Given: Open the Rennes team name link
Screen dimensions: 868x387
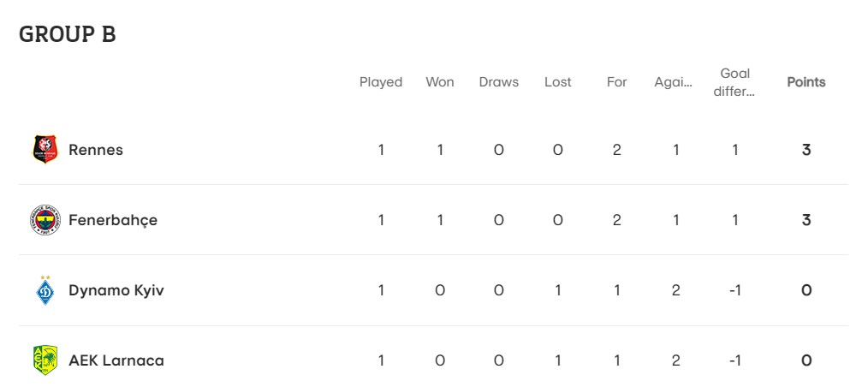Looking at the screenshot, I should pyautogui.click(x=96, y=150).
